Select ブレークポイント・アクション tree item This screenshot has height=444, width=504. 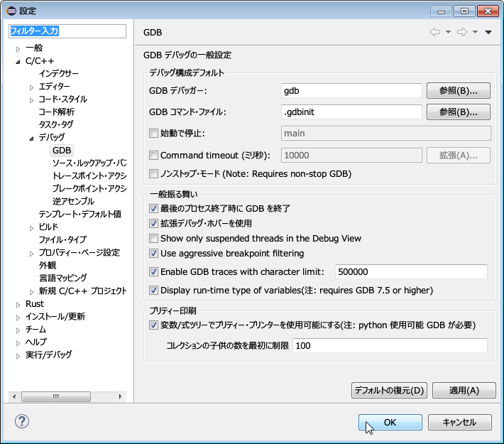(x=89, y=188)
